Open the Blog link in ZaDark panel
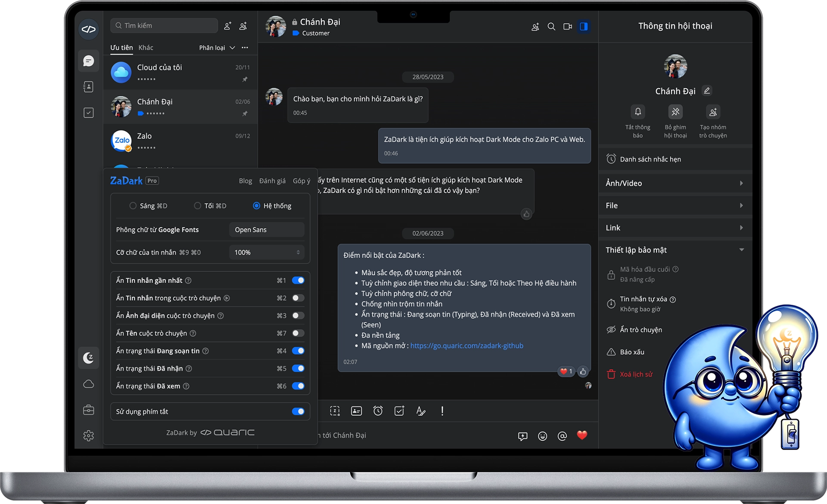Screen dimensions: 827x504 tap(245, 181)
